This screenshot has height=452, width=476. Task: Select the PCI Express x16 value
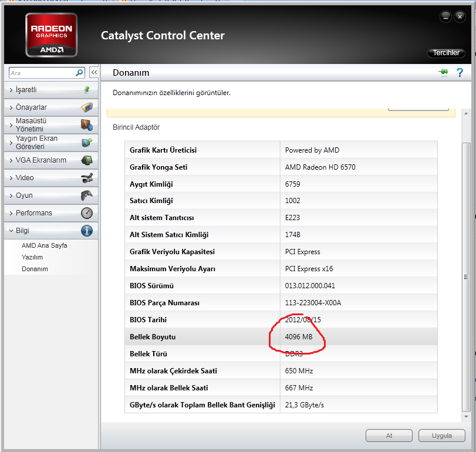[309, 269]
